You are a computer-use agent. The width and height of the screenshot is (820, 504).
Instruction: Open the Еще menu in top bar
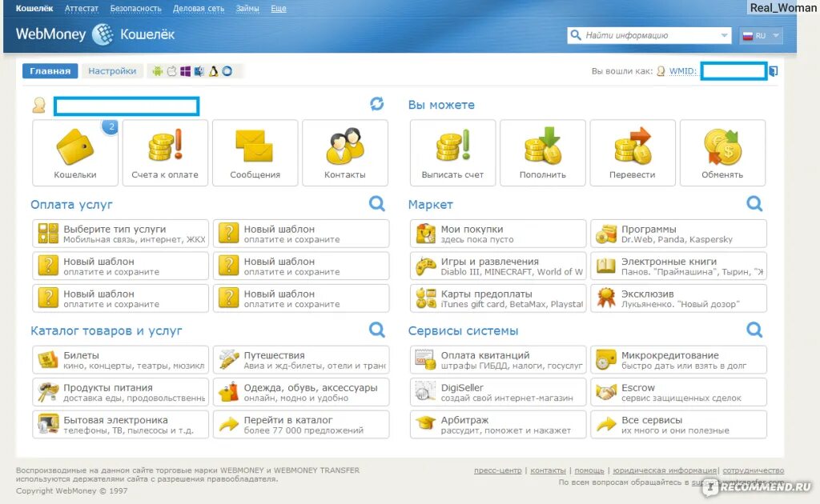click(x=279, y=8)
